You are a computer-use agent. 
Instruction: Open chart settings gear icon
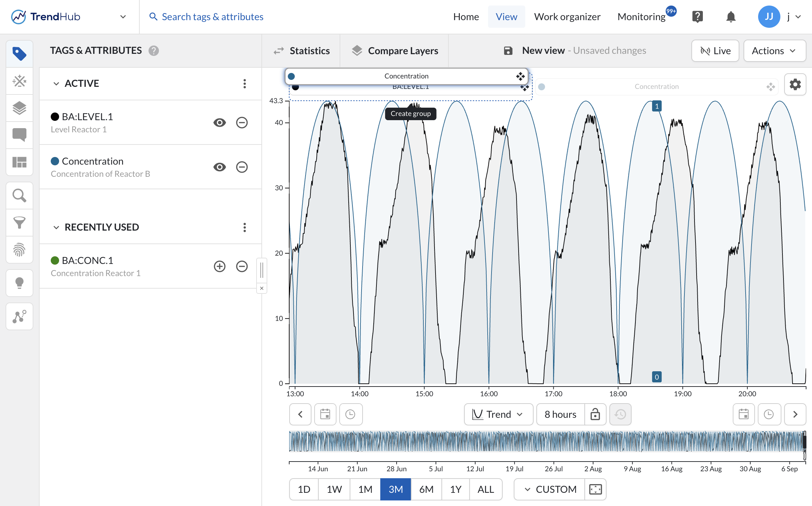pyautogui.click(x=795, y=84)
